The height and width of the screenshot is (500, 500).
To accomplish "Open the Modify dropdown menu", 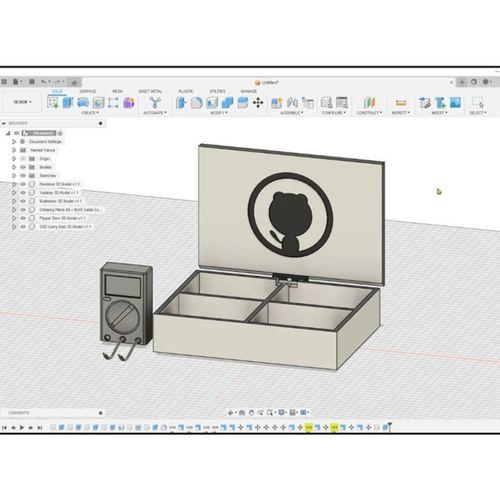I will point(219,113).
